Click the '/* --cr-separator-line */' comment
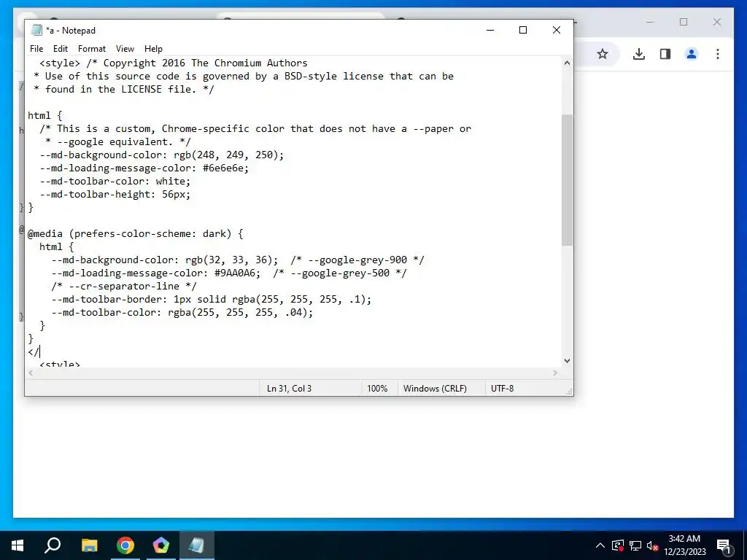The height and width of the screenshot is (560, 747). [x=124, y=286]
